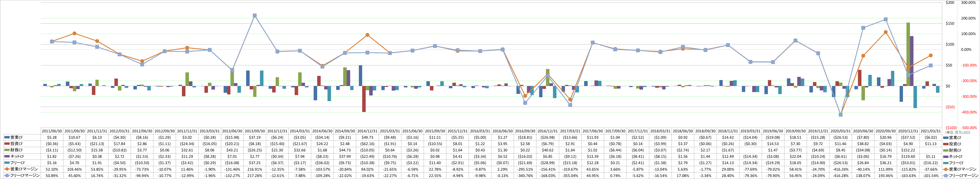Click the 営業CFマージン value 216.91%
The image size is (980, 179).
(x=255, y=169)
